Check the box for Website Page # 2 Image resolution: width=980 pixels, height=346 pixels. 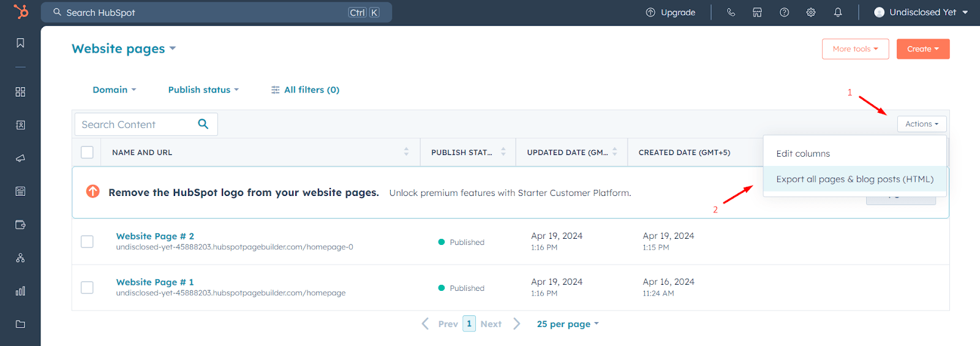click(87, 241)
